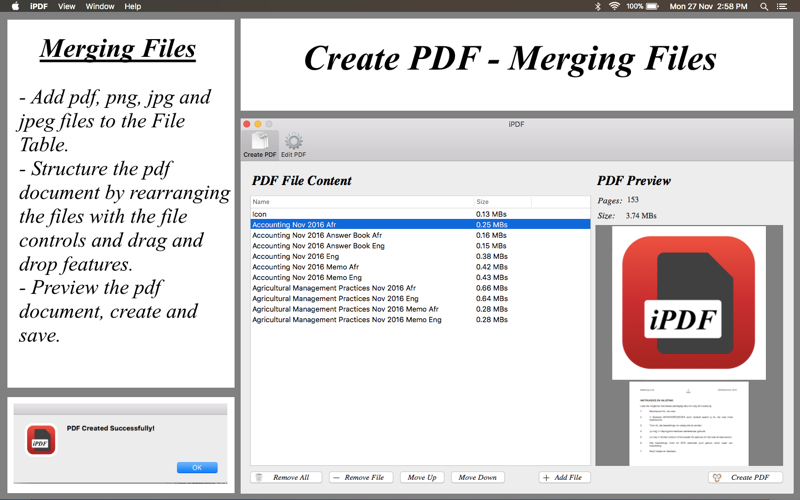
Task: Click the Move Up button
Action: coord(422,477)
